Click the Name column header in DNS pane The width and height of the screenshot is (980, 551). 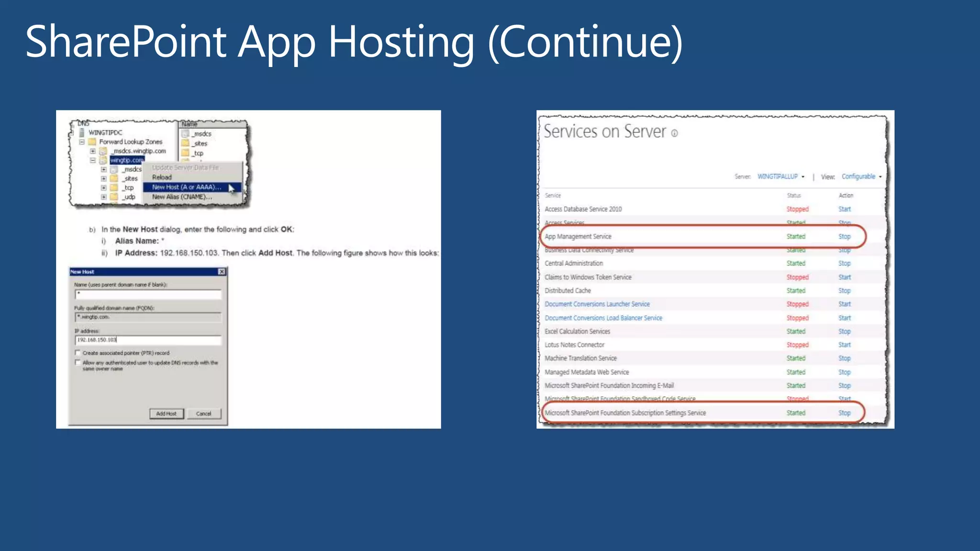tap(213, 124)
